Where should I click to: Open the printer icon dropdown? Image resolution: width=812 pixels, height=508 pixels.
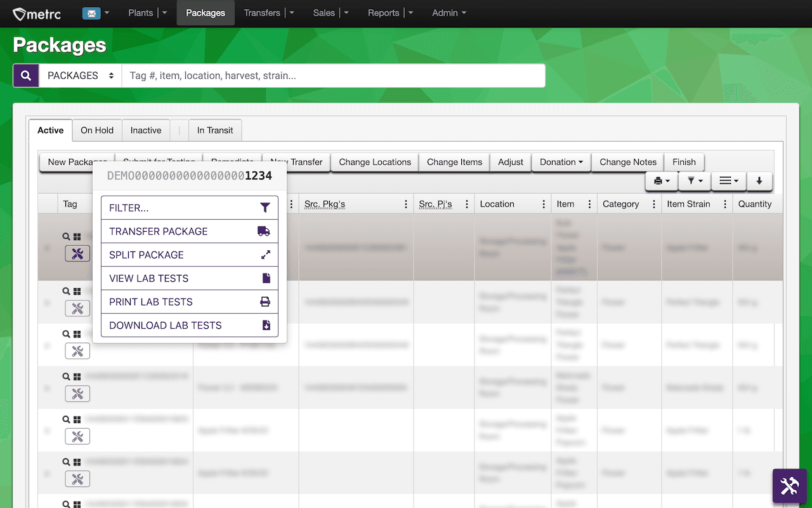click(662, 181)
